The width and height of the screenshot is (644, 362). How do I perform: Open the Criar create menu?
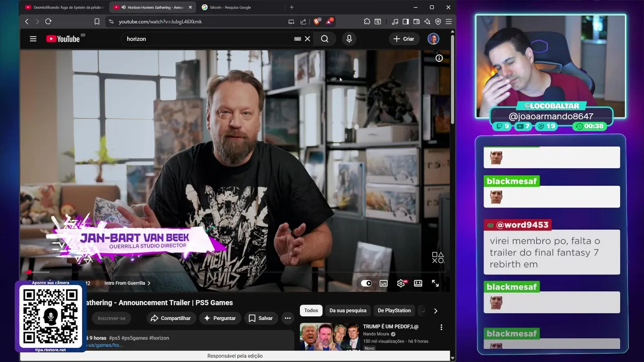point(404,39)
